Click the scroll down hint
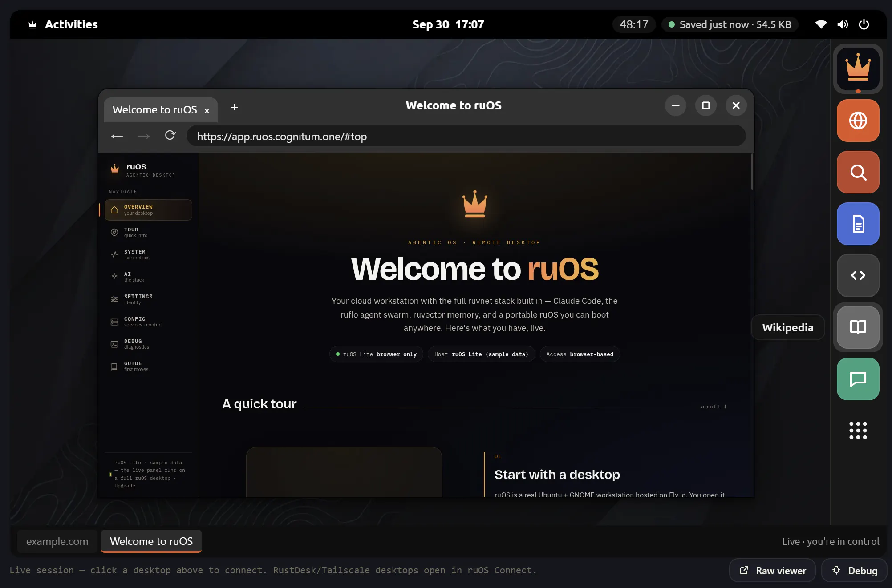 pos(713,407)
